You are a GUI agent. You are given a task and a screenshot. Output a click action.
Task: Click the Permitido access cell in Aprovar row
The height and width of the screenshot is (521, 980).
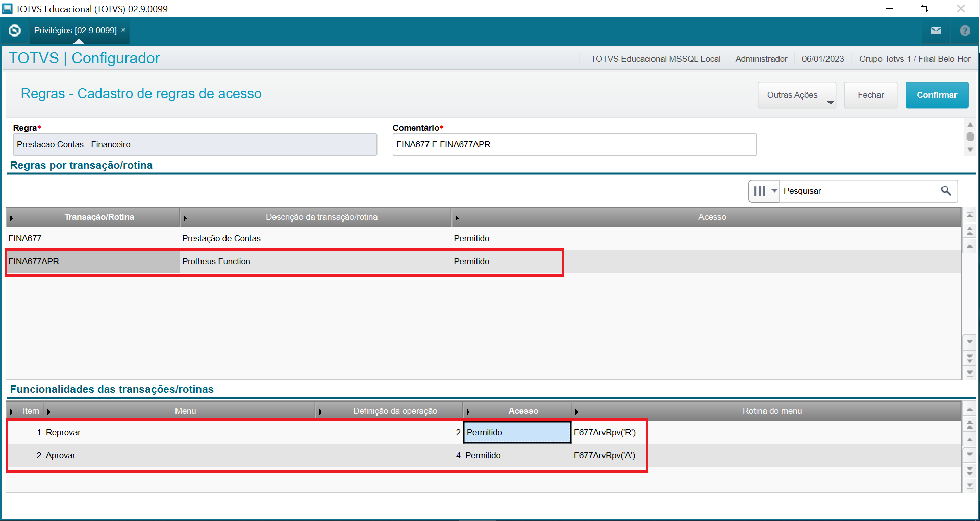(517, 455)
